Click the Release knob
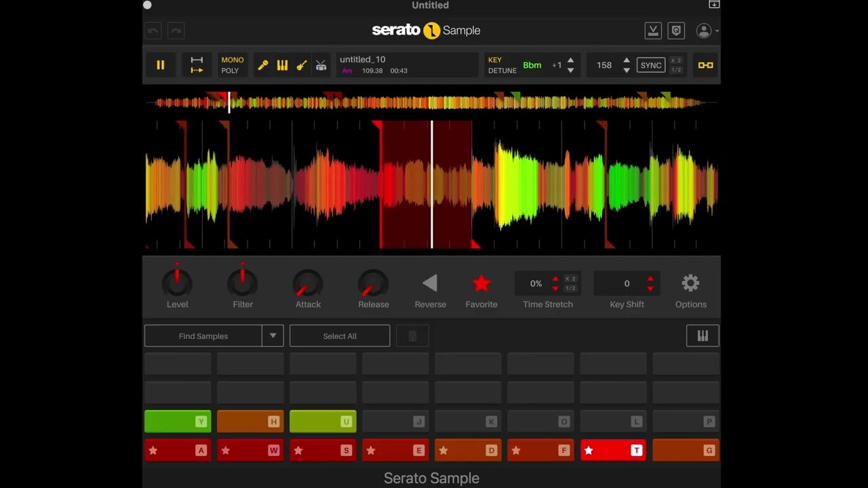The image size is (868, 488). point(374,284)
